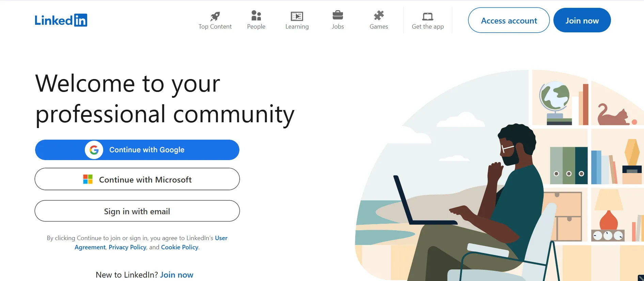644x281 pixels.
Task: Click Join now link below sign-in
Action: [x=177, y=275]
